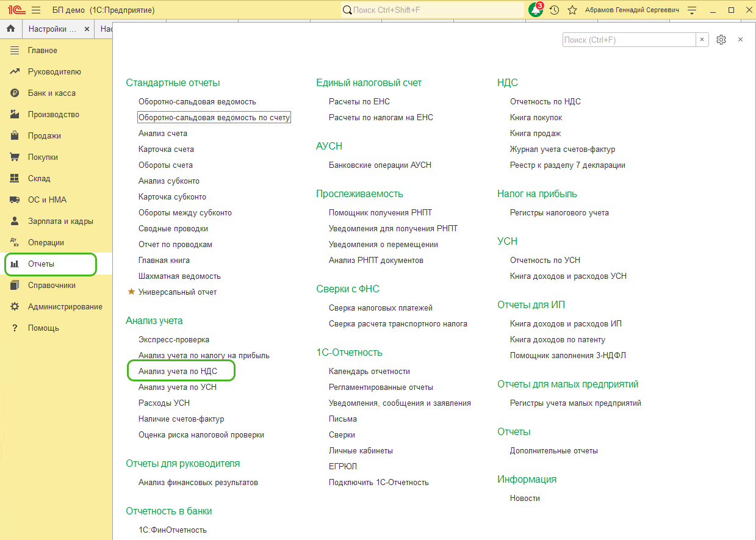Open the history clock icon

554,10
